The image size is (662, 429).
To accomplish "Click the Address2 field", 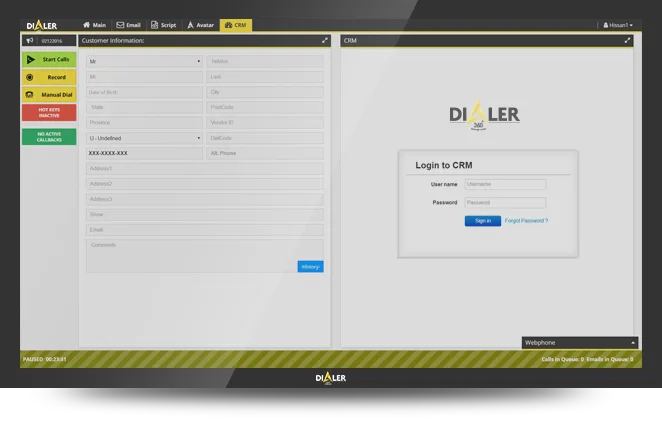I will 205,184.
